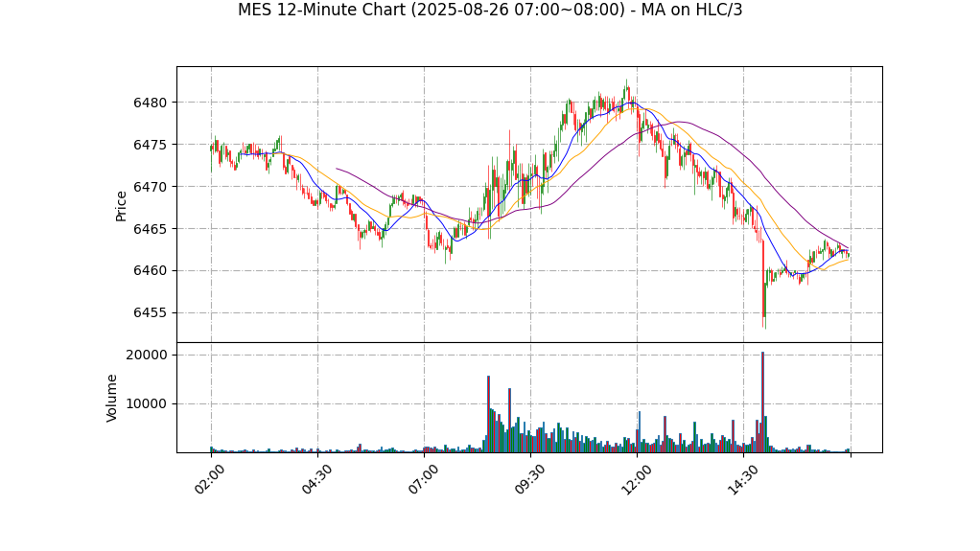Click the 6480 price axis label

pos(151,103)
